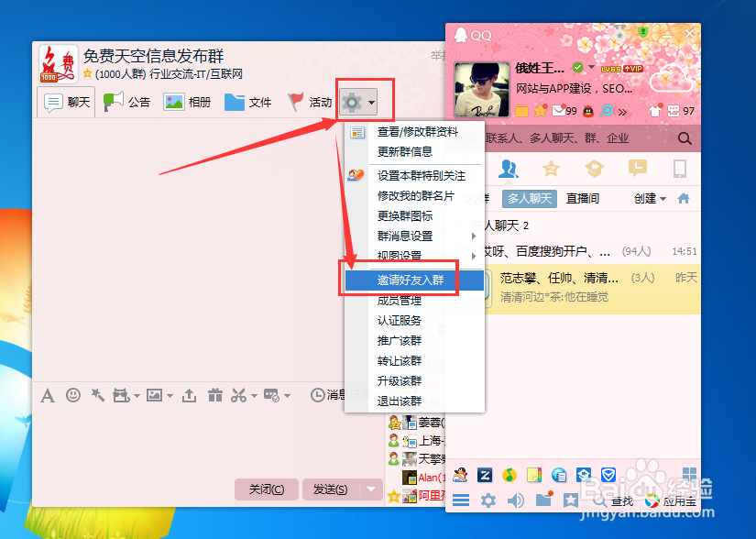Open the send options dropdown arrow
The height and width of the screenshot is (539, 756).
[371, 489]
